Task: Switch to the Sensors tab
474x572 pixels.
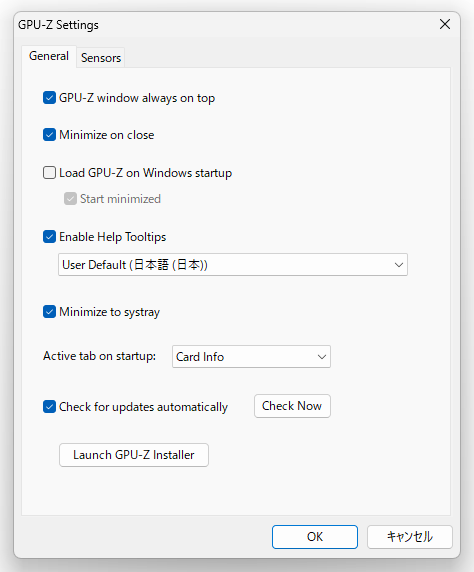Action: pos(101,58)
